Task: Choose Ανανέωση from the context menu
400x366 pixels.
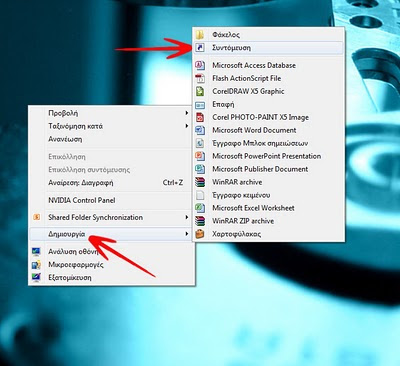Action: (111, 139)
